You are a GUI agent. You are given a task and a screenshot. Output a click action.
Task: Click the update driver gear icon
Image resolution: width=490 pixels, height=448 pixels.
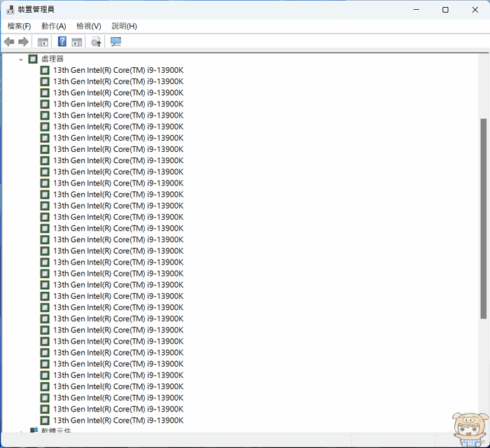point(96,41)
